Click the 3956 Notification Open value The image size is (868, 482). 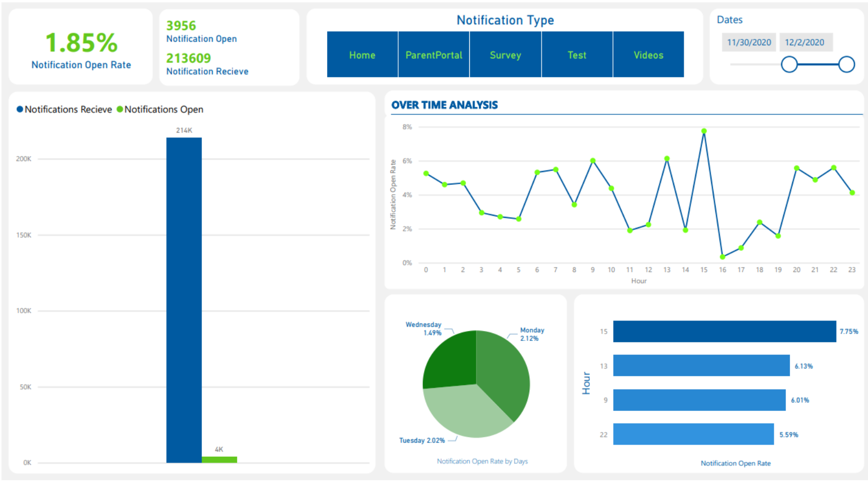181,25
